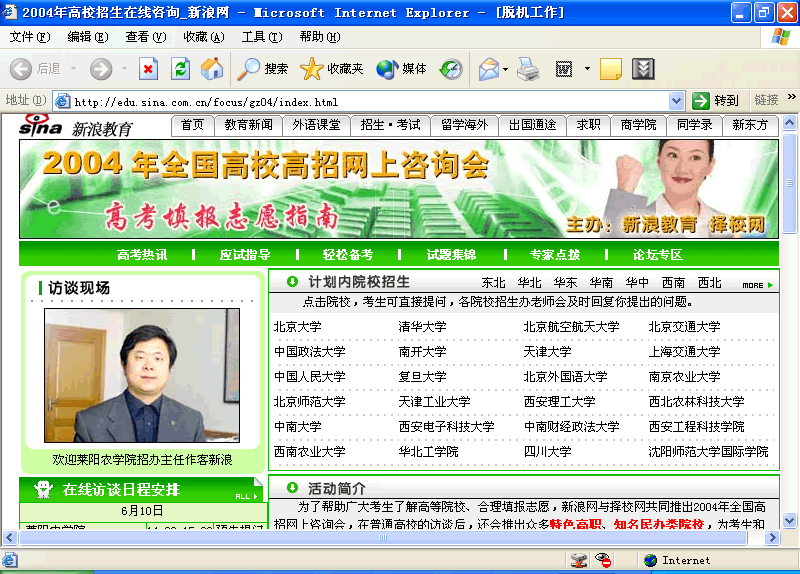Screen dimensions: 800x574
Task: Click the privacy eye status bar icon
Action: coord(603,560)
